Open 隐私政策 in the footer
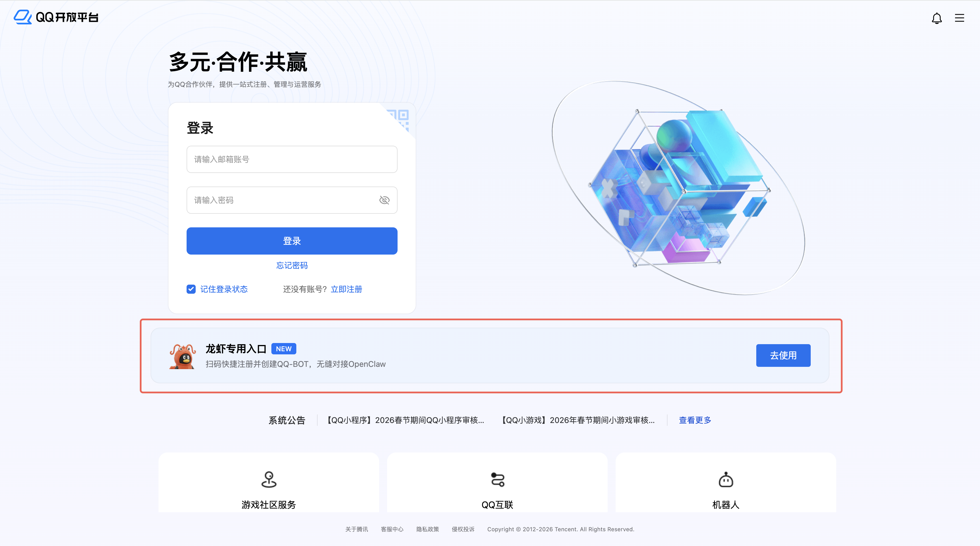 (427, 529)
